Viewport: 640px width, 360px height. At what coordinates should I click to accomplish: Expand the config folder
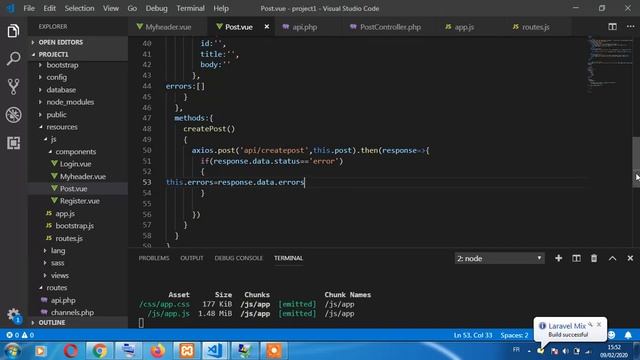56,77
